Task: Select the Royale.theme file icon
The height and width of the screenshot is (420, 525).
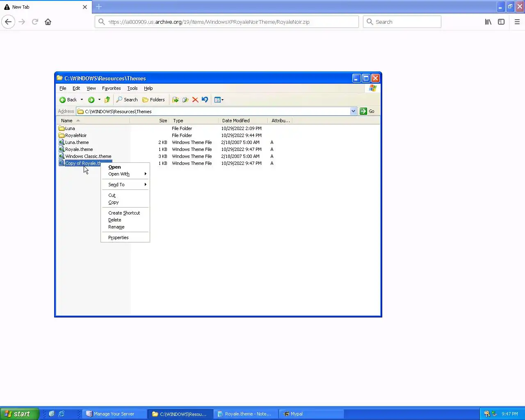Action: [62, 149]
